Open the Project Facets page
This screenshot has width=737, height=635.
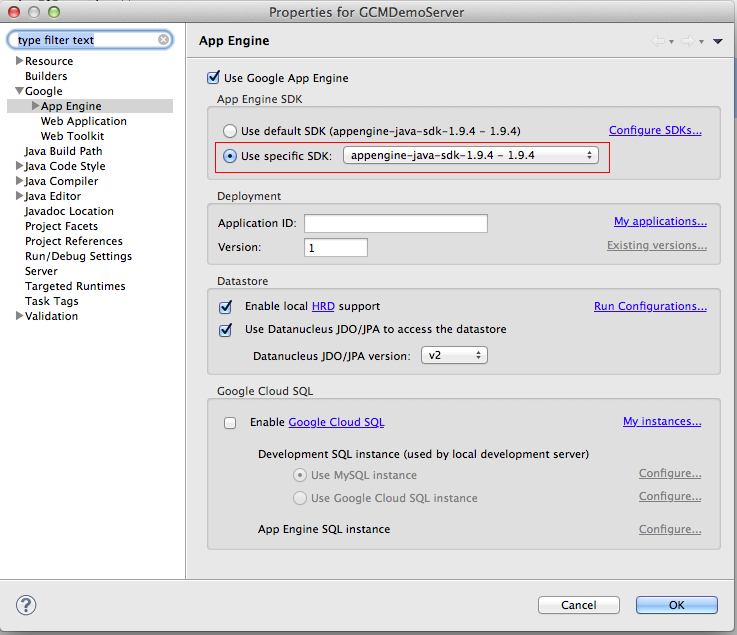click(62, 226)
